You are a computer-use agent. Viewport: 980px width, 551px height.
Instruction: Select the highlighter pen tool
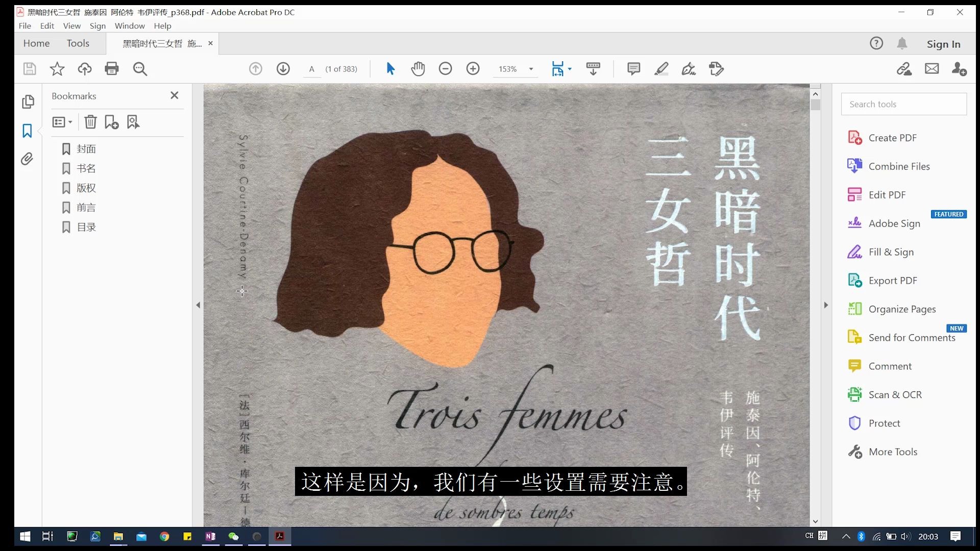coord(661,69)
